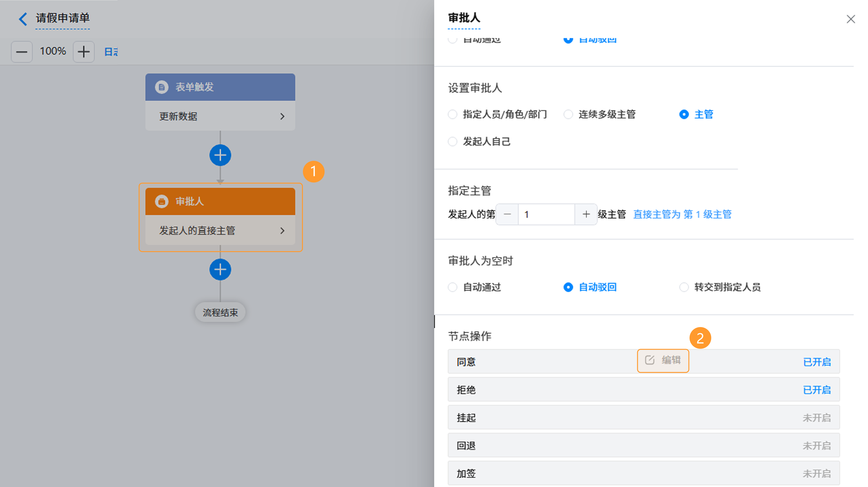Click the document icon on 表单触发 node

[x=161, y=87]
